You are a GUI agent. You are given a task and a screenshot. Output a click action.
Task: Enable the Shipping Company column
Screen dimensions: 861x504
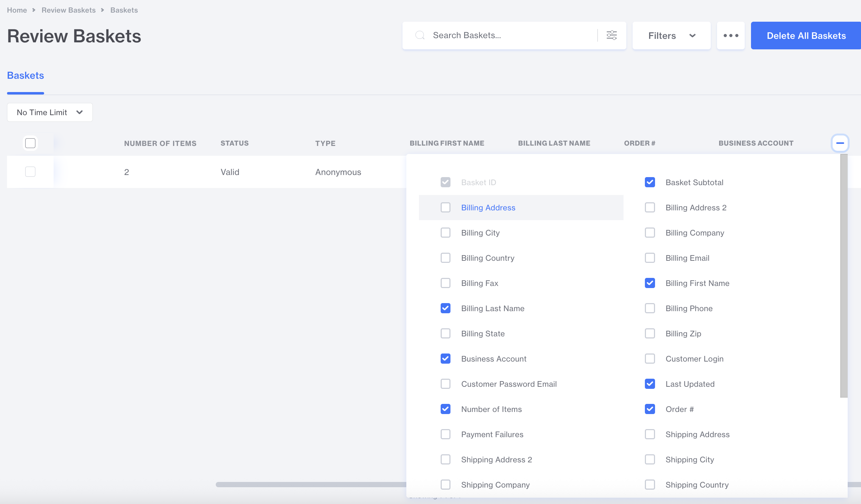point(446,485)
